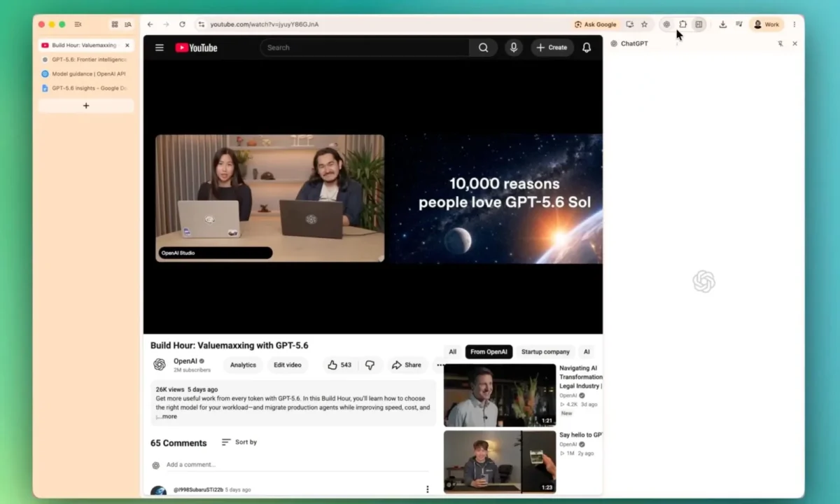The height and width of the screenshot is (504, 840).
Task: Open the browser Extensions puzzle icon
Action: (x=682, y=24)
